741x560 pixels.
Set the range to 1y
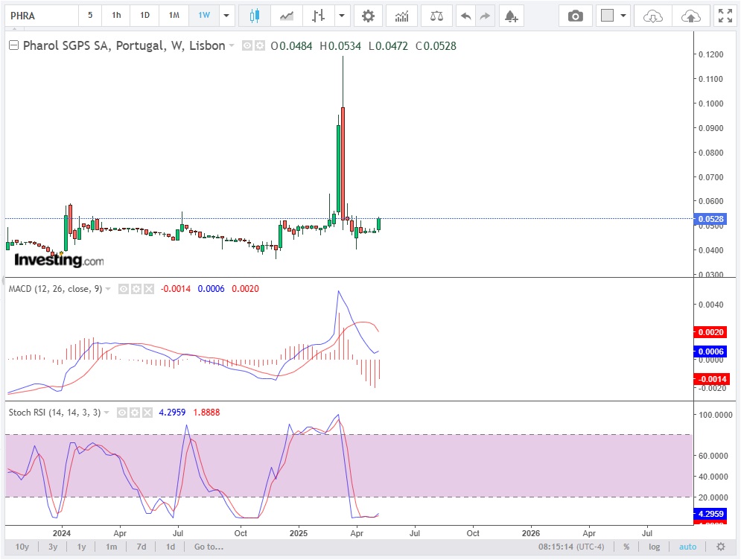pos(82,547)
